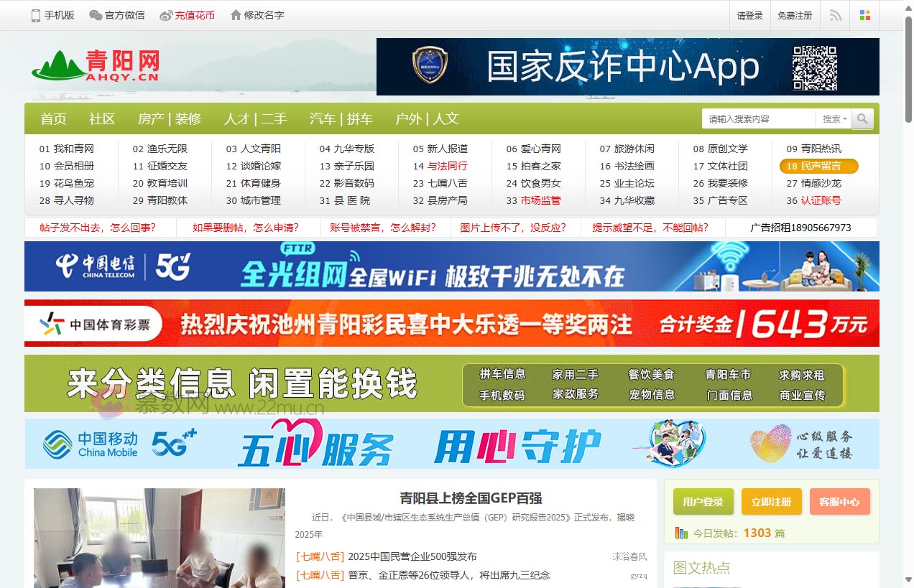Viewport: 914px width, 588px height.
Task: Open the colorful site navigation icon top right
Action: click(x=865, y=15)
